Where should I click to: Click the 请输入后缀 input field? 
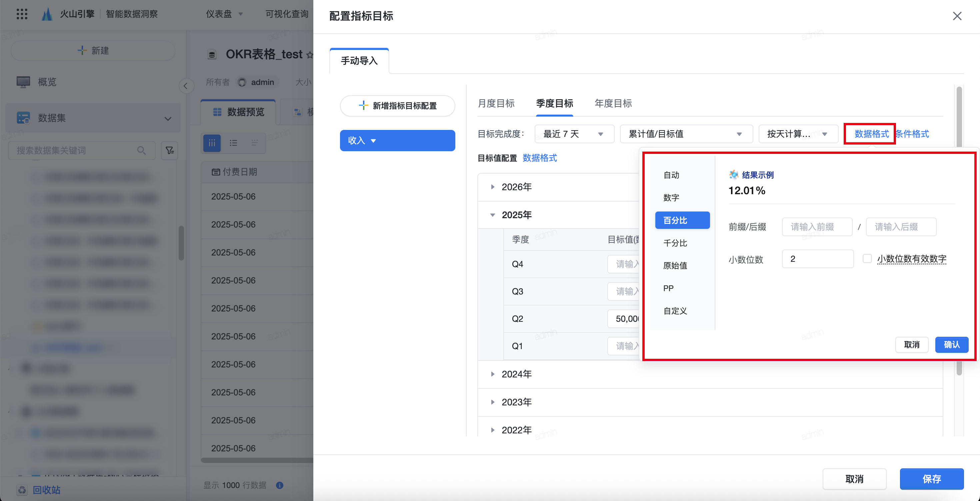click(901, 227)
